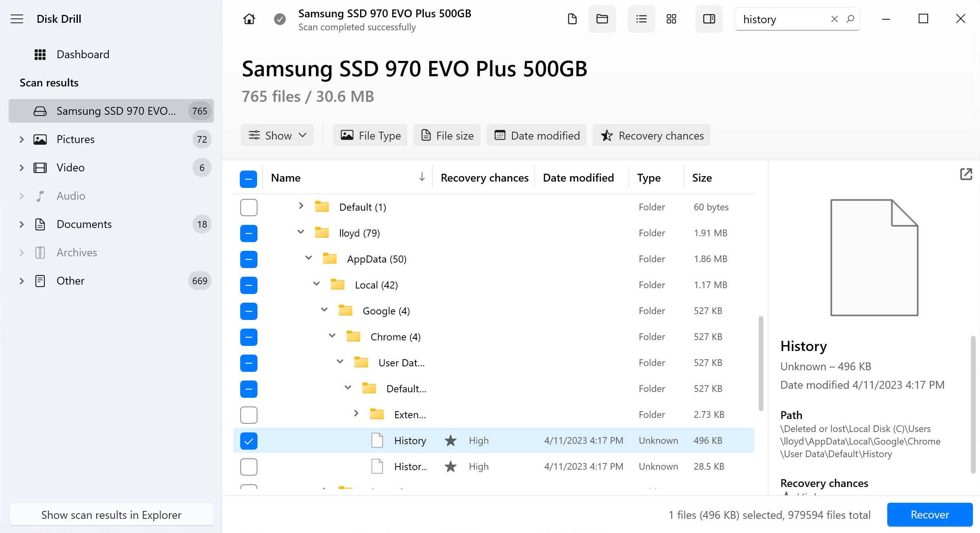Viewport: 980px width, 533px height.
Task: Click the sort arrow in Name column
Action: [422, 177]
